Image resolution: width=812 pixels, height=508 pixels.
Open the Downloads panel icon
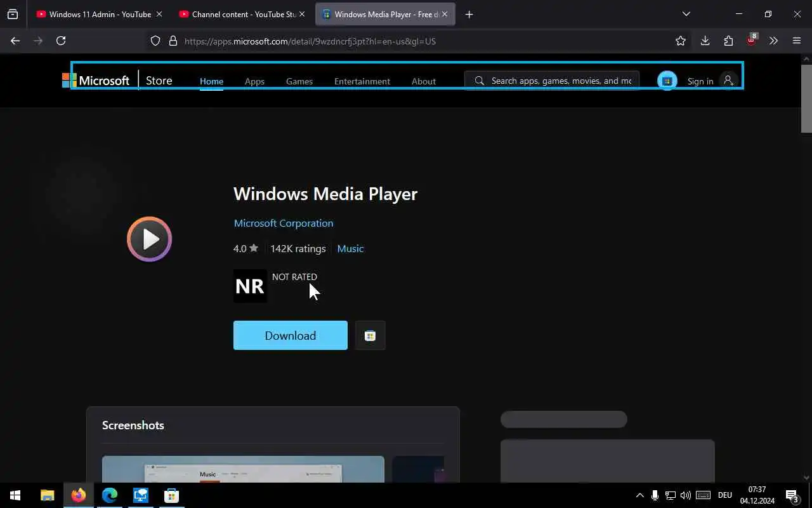tap(705, 41)
